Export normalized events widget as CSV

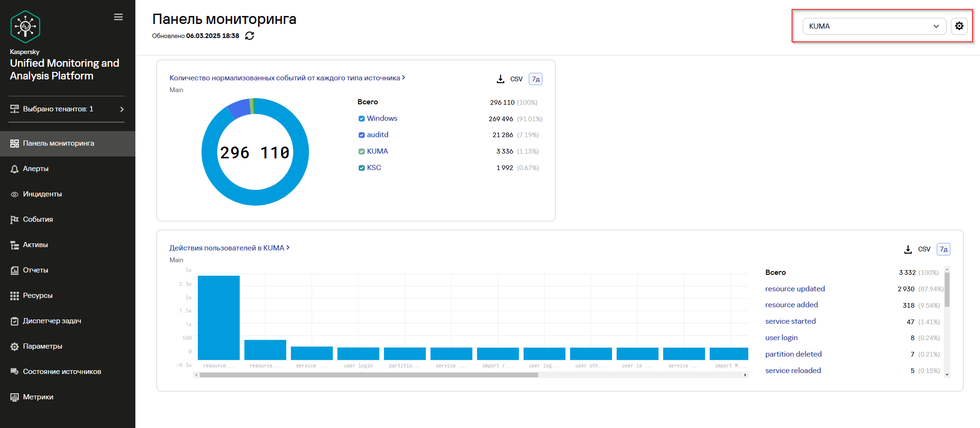coord(516,79)
